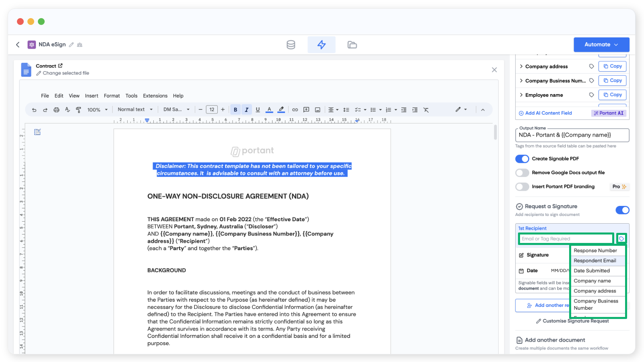Select Respondent Email from tag list
Viewport: 644px width, 362px height.
click(594, 261)
